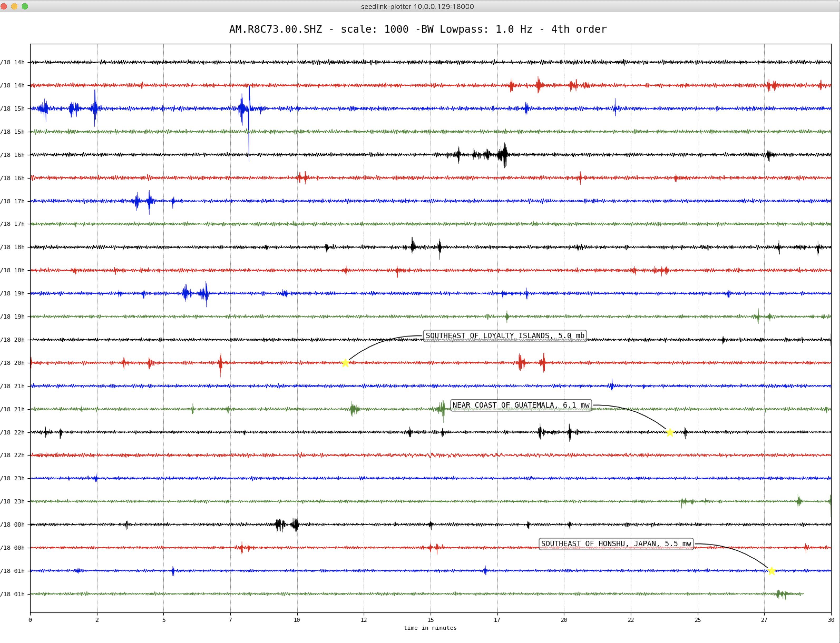Click the x-axis tick label 20
This screenshot has width=840, height=643.
click(x=564, y=620)
